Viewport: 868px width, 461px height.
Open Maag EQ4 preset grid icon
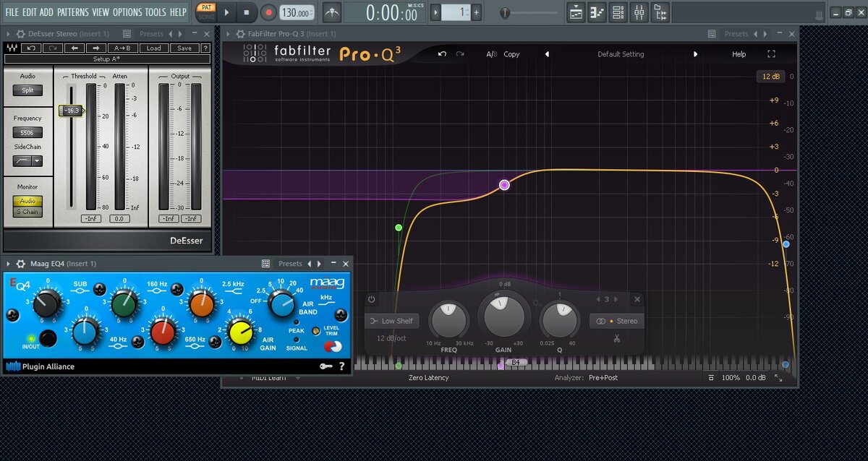tap(266, 264)
